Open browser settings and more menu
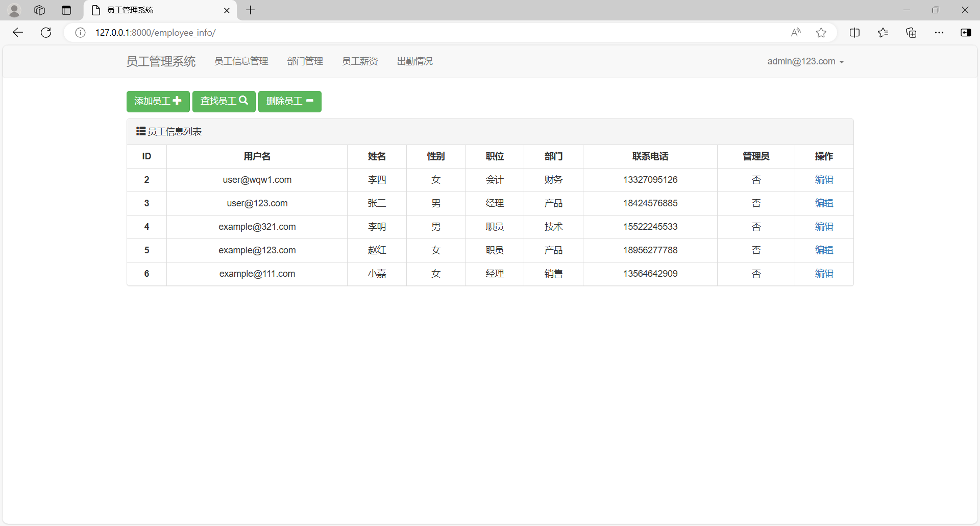Screen dimensions: 980x526 pos(939,33)
